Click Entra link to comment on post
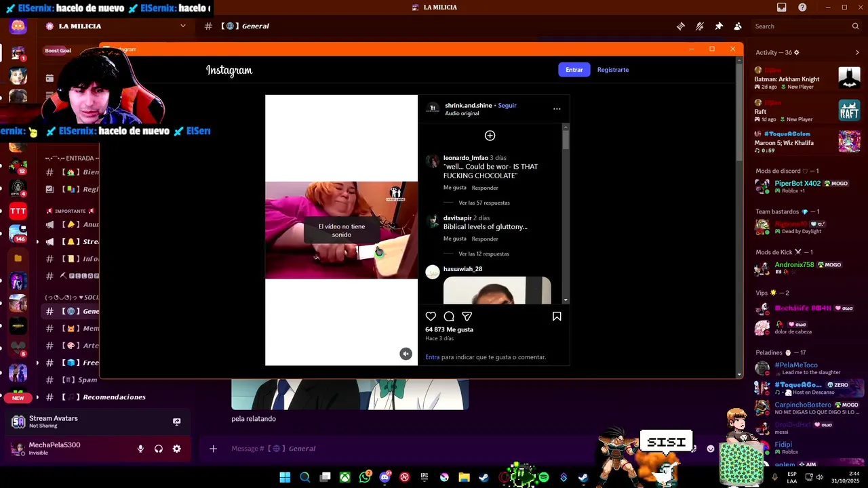868x488 pixels. click(433, 357)
